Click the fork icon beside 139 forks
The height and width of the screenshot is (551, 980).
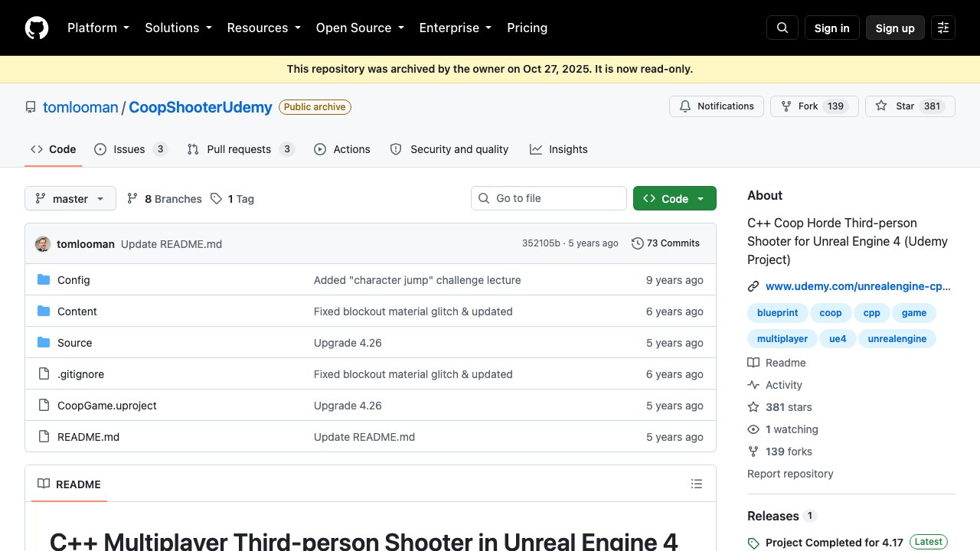[753, 452]
